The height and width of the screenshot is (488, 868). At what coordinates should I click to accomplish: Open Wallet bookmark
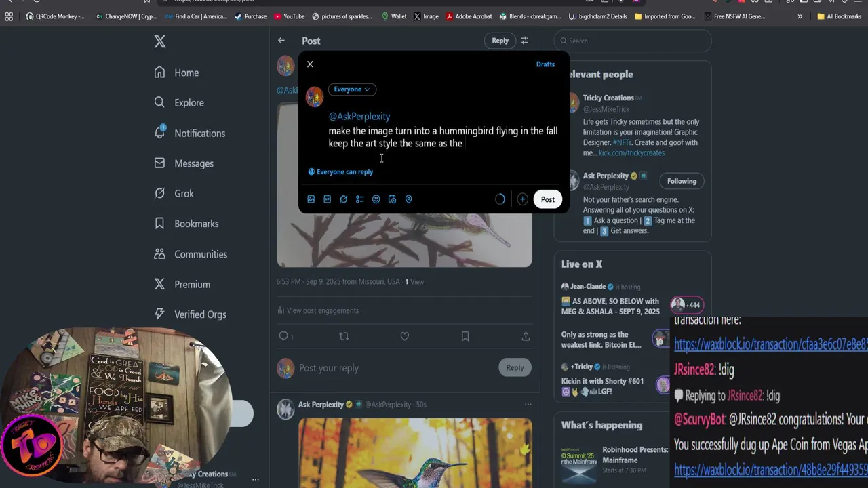(x=394, y=16)
